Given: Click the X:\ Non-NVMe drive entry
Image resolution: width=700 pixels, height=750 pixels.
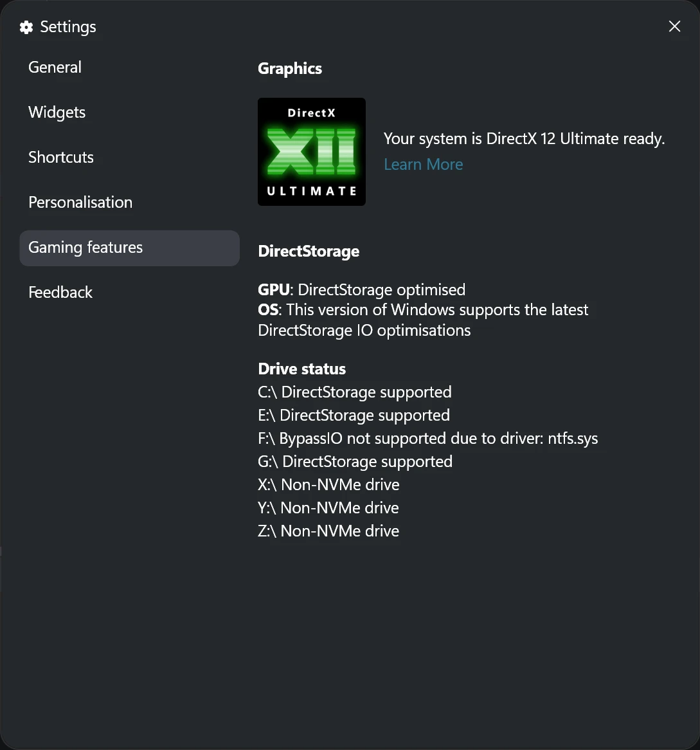Looking at the screenshot, I should coord(328,484).
